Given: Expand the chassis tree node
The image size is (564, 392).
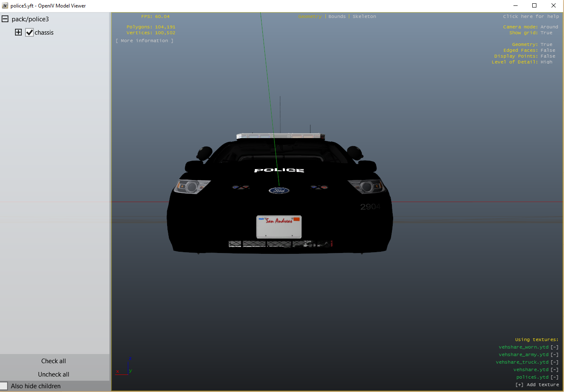Looking at the screenshot, I should [x=18, y=33].
